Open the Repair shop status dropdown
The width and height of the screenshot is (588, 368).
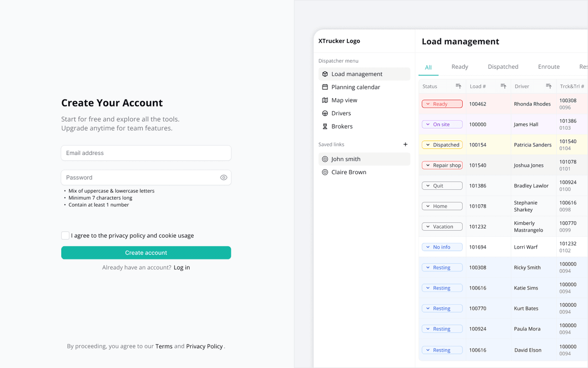click(x=441, y=165)
